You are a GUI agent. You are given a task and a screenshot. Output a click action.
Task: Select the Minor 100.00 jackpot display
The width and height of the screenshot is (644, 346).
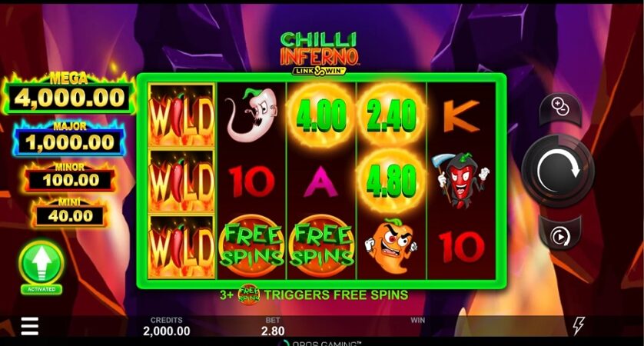pos(70,178)
